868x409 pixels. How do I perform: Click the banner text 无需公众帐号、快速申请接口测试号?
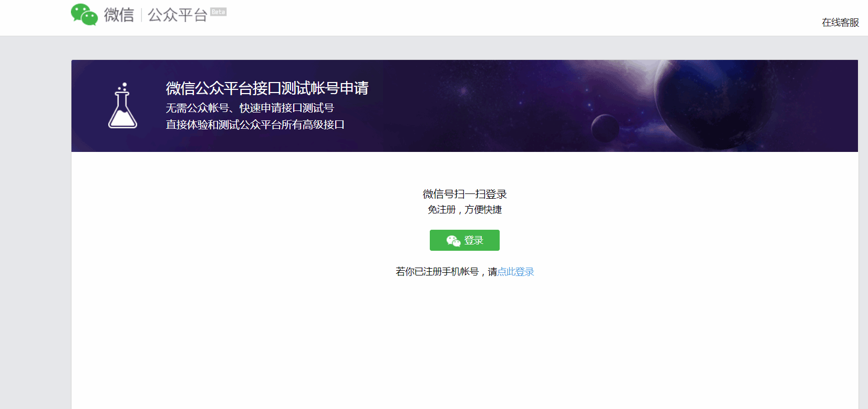250,108
